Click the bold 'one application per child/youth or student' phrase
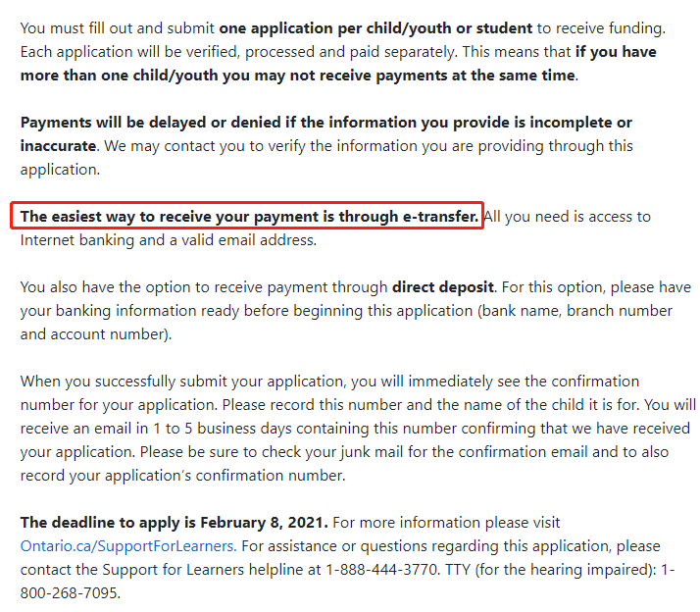The height and width of the screenshot is (612, 700). tap(375, 28)
